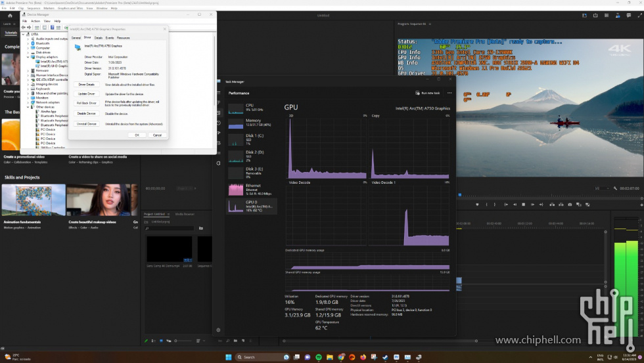The height and width of the screenshot is (363, 644).
Task: Click Device Manager Back arrow toolbar icon
Action: pyautogui.click(x=24, y=28)
